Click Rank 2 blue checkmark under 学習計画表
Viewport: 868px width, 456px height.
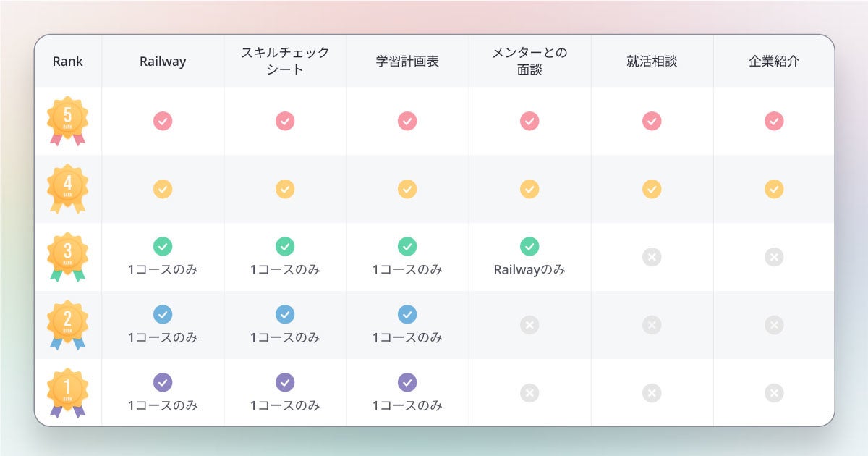tap(407, 314)
